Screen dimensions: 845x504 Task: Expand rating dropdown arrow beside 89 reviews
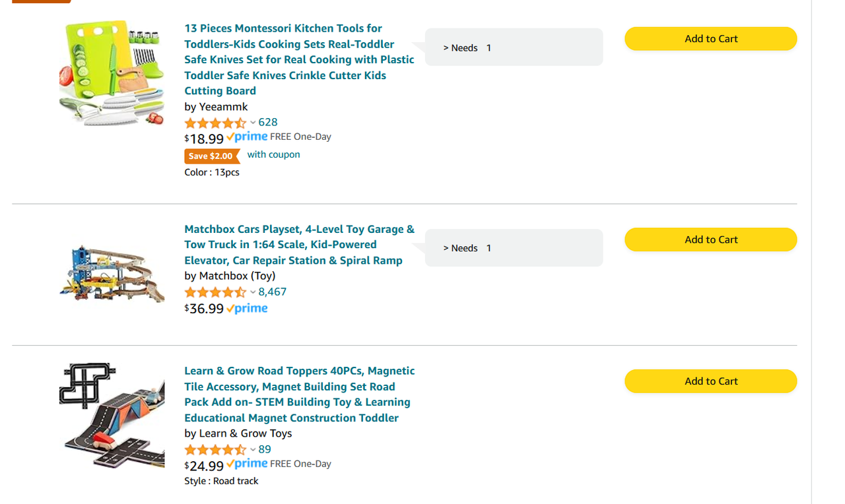[x=253, y=450]
